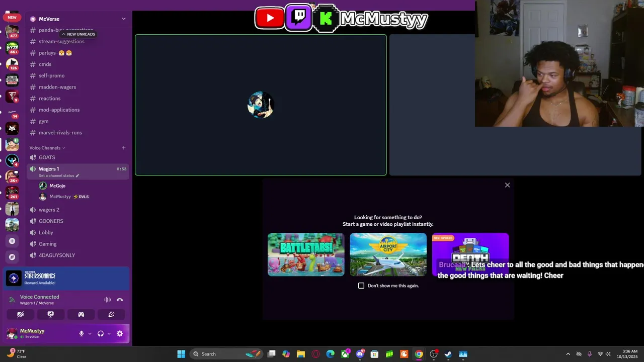Launch the Airport City activity
The image size is (644, 362).
388,254
